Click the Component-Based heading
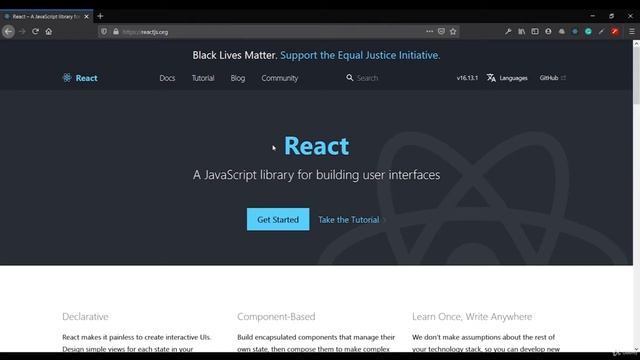The image size is (640, 360). click(x=276, y=316)
